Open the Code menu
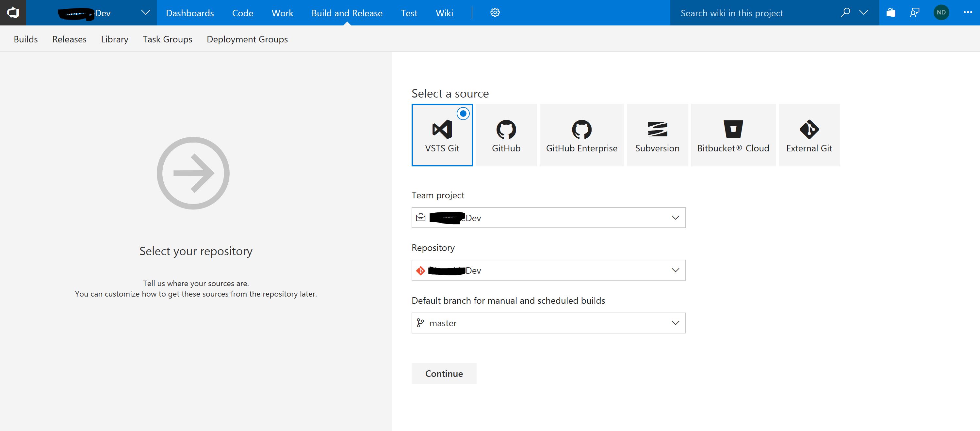The height and width of the screenshot is (431, 980). [x=242, y=13]
